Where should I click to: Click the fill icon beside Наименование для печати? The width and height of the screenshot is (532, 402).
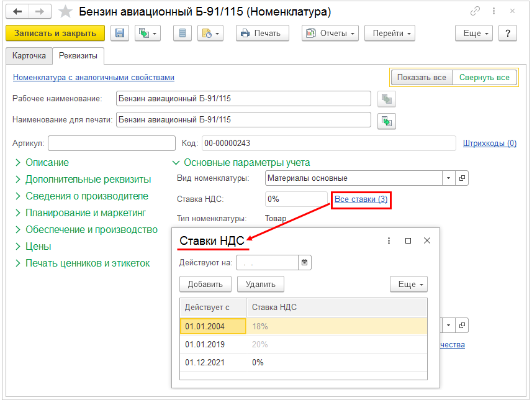click(387, 121)
